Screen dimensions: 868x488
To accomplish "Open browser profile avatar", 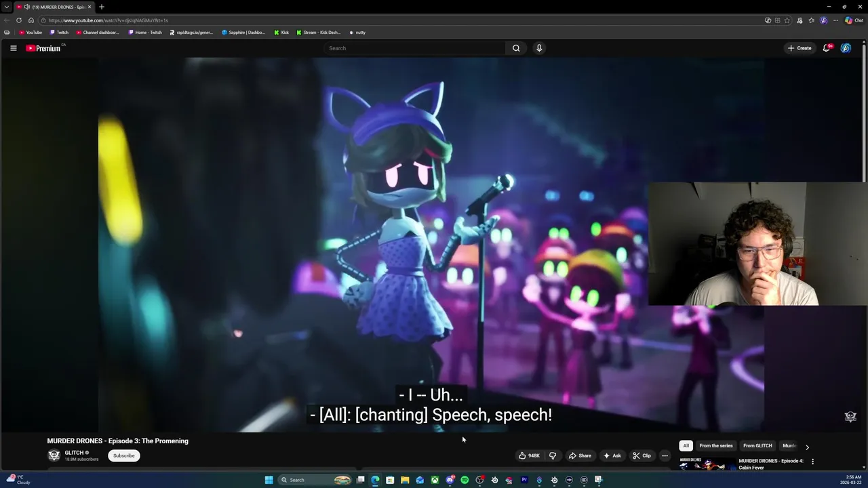I will (x=824, y=20).
